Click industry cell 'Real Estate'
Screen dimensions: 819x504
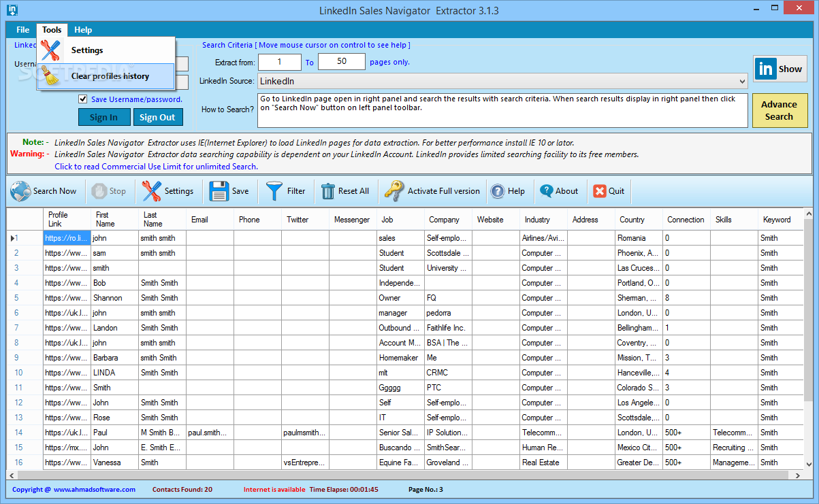543,463
